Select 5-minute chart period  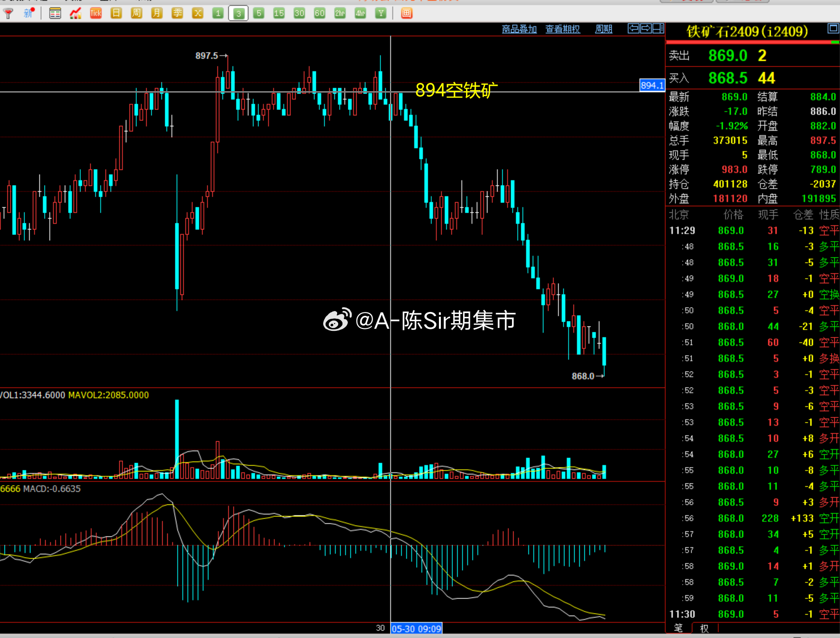point(259,14)
